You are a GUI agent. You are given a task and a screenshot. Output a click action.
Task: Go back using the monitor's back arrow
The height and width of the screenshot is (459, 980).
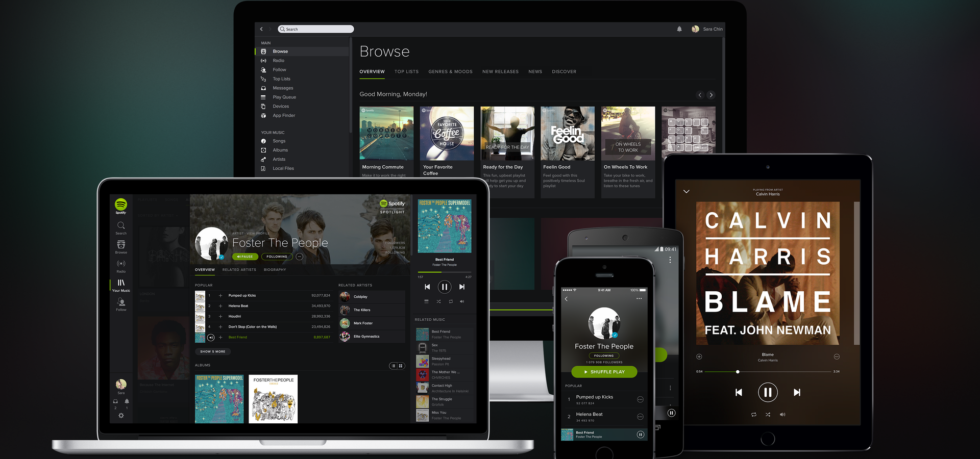[261, 29]
